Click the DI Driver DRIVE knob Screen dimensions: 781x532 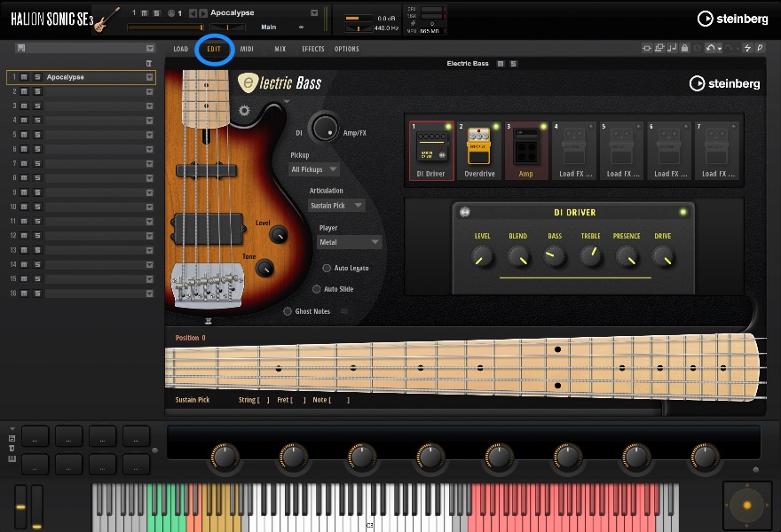pos(664,258)
